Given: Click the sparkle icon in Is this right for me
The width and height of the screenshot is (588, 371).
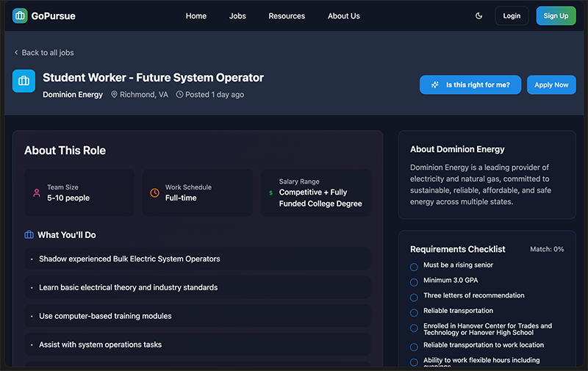Looking at the screenshot, I should (x=435, y=84).
